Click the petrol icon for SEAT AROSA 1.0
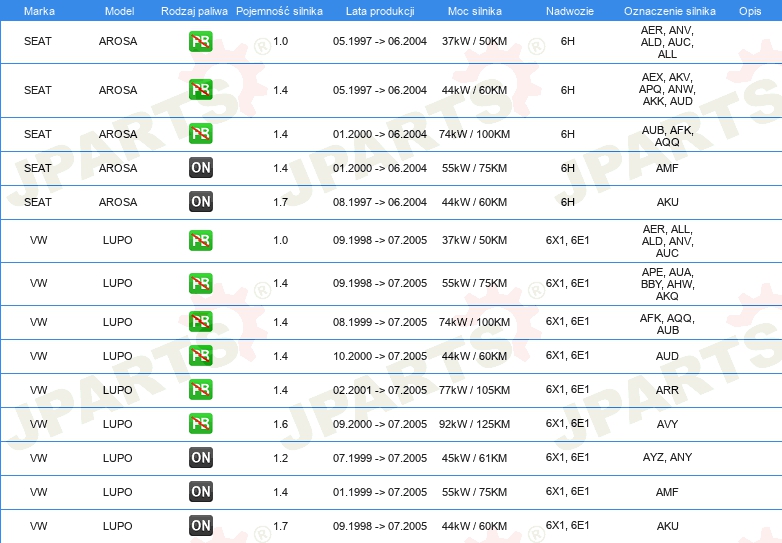The image size is (782, 543). (200, 41)
